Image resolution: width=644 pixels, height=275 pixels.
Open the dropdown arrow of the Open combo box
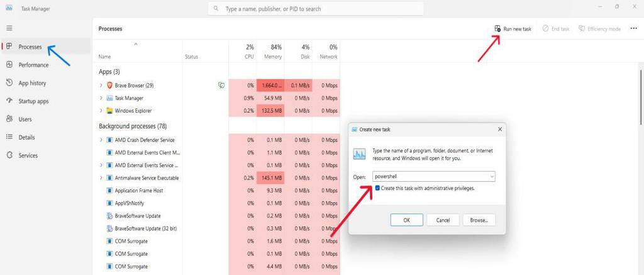pyautogui.click(x=492, y=177)
